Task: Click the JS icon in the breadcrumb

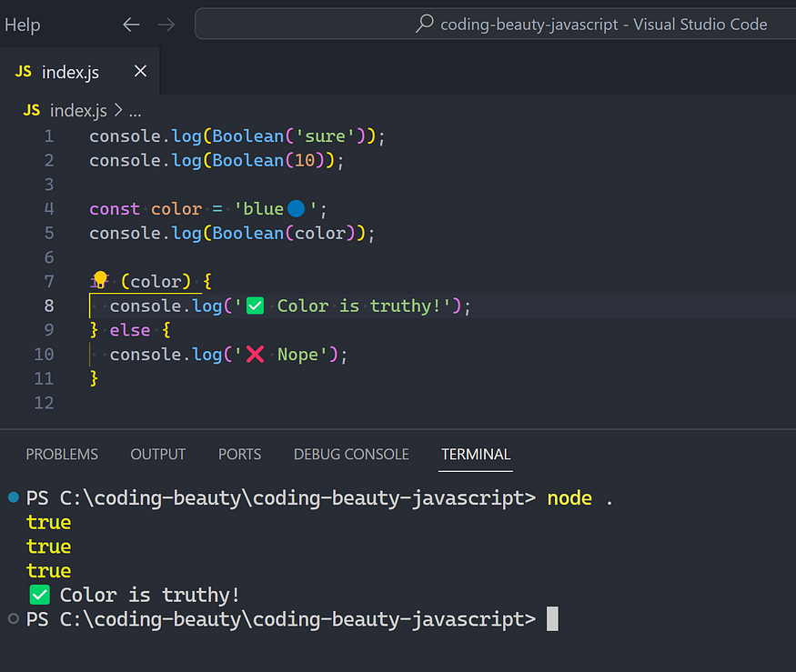Action: [x=32, y=110]
